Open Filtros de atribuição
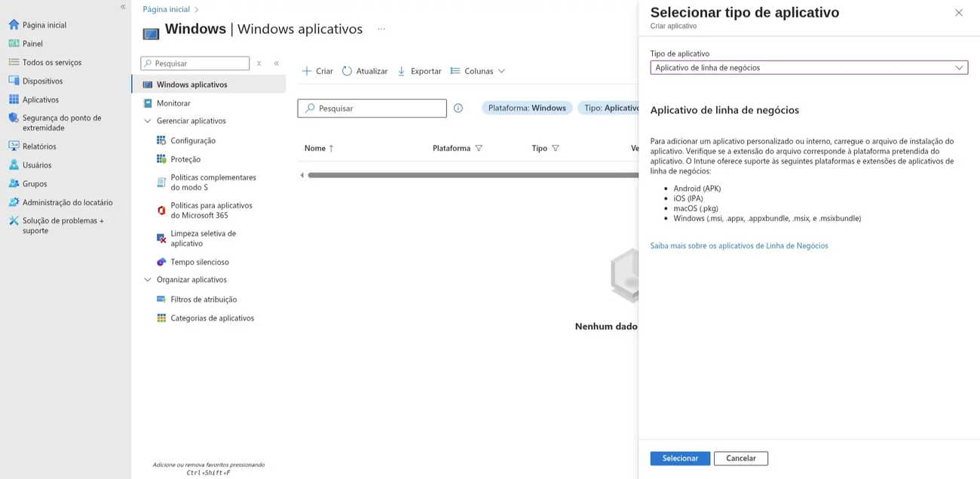This screenshot has height=479, width=980. point(196,299)
